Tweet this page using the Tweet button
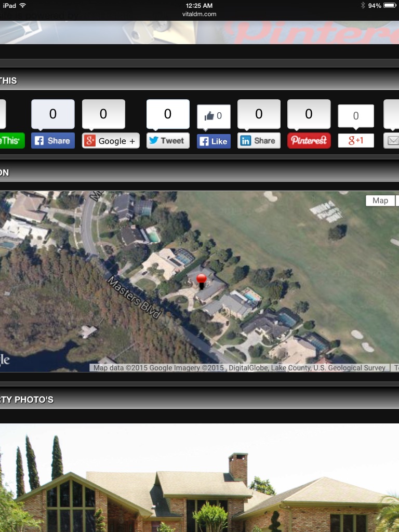The image size is (399, 532). (168, 140)
